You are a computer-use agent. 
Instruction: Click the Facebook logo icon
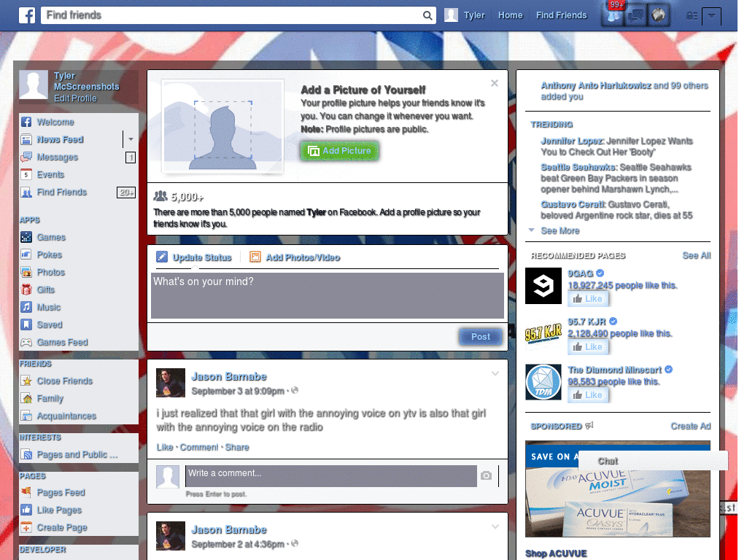pyautogui.click(x=27, y=15)
